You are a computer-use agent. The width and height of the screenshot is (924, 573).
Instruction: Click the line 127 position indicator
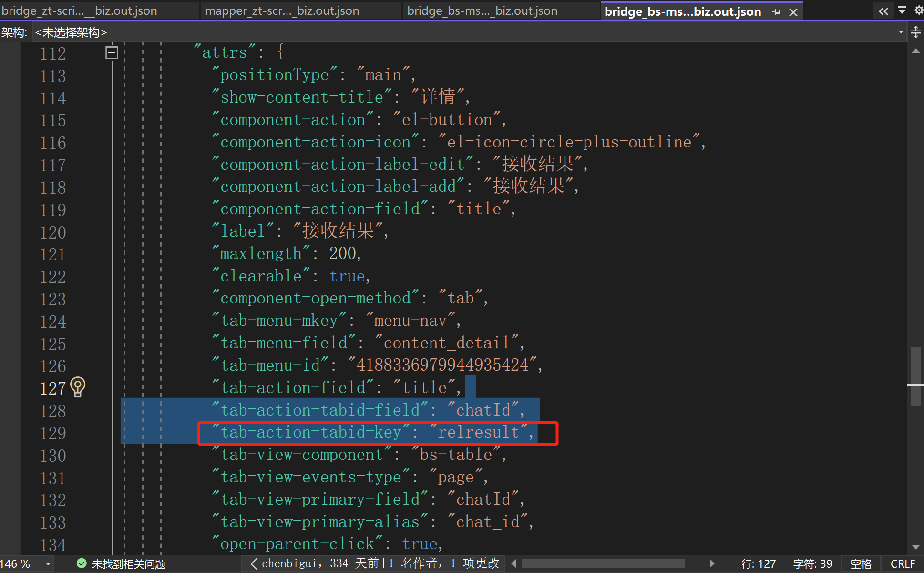pyautogui.click(x=758, y=564)
